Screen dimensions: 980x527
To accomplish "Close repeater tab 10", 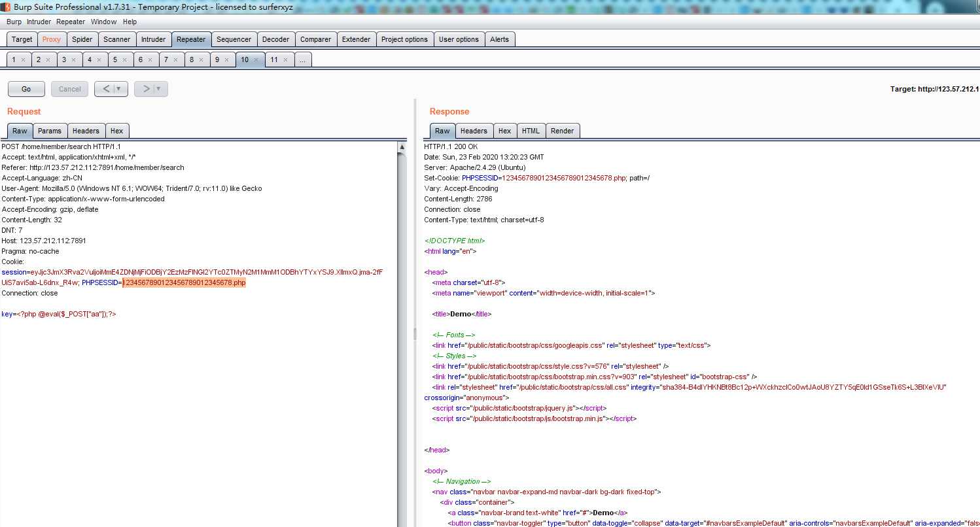I will [x=256, y=60].
